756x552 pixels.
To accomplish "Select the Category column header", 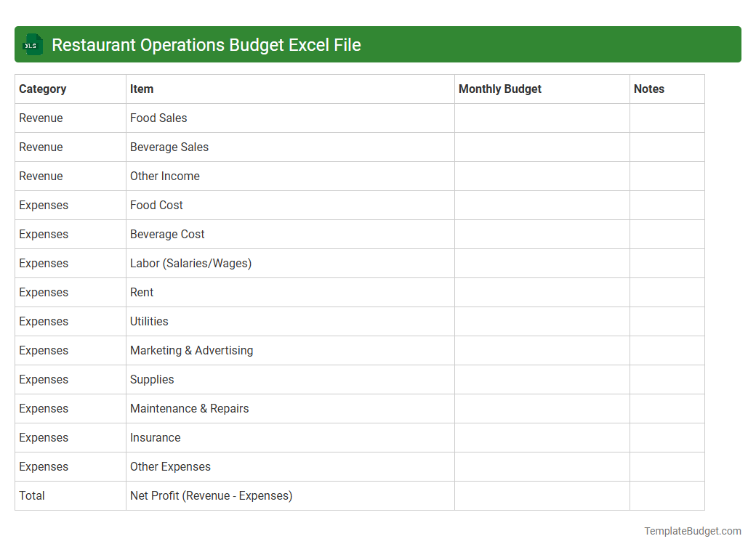I will point(43,89).
